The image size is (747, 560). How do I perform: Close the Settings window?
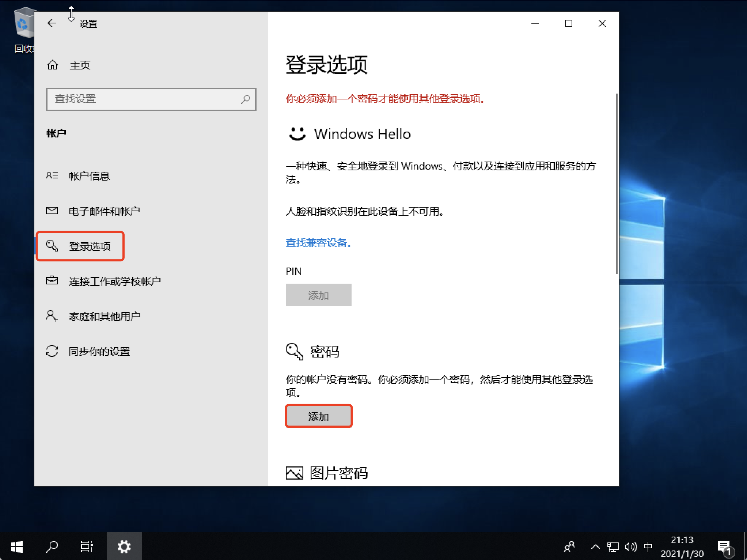(x=602, y=23)
